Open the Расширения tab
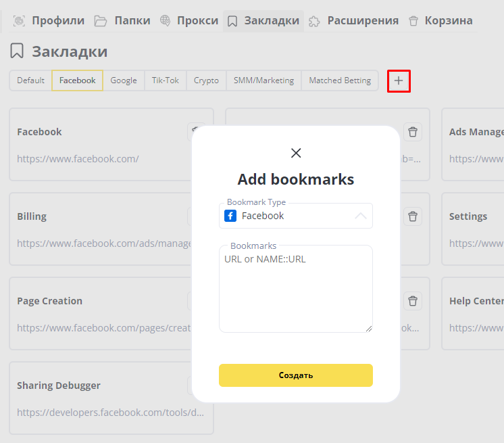 (353, 20)
